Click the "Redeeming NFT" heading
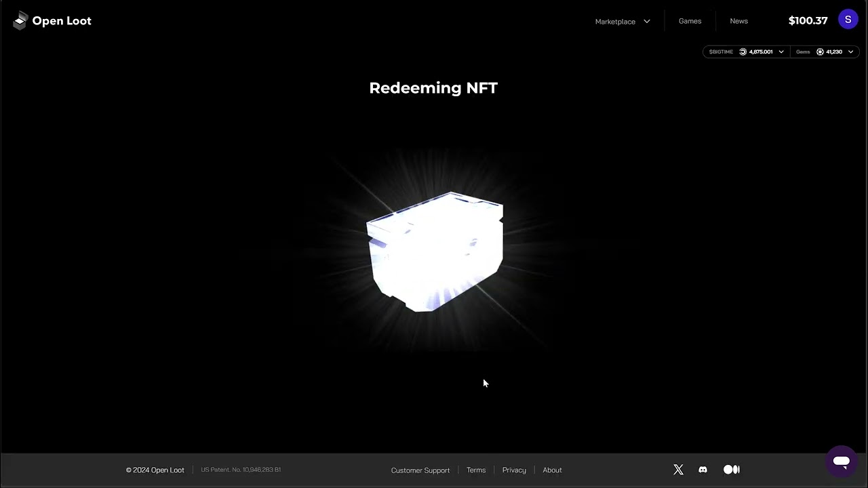Screen dimensions: 868x488 tap(433, 87)
